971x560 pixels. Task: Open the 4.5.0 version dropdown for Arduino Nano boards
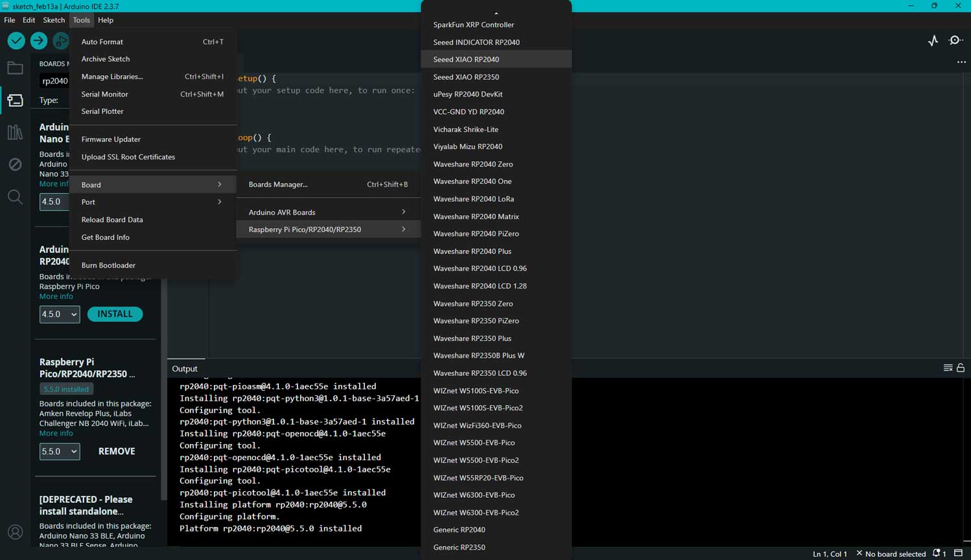point(54,202)
